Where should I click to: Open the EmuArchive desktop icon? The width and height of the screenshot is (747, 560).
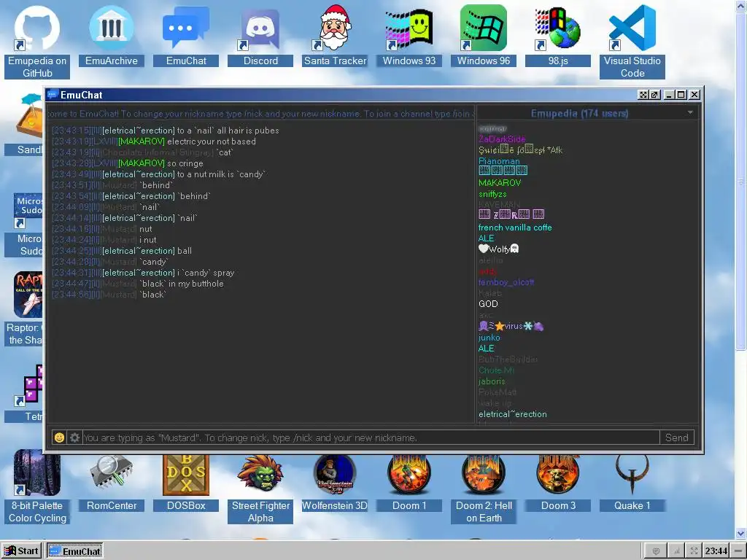(x=112, y=35)
